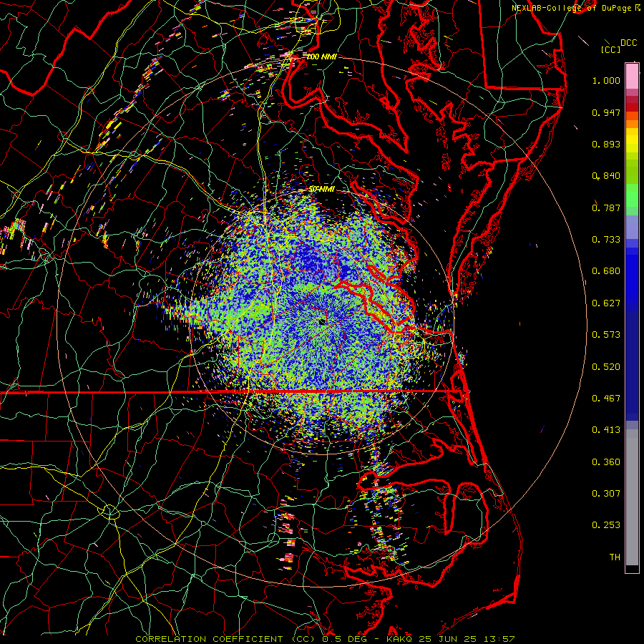
Task: Click the Correlation Coefficient caption at the bottom
Action: pyautogui.click(x=324, y=639)
